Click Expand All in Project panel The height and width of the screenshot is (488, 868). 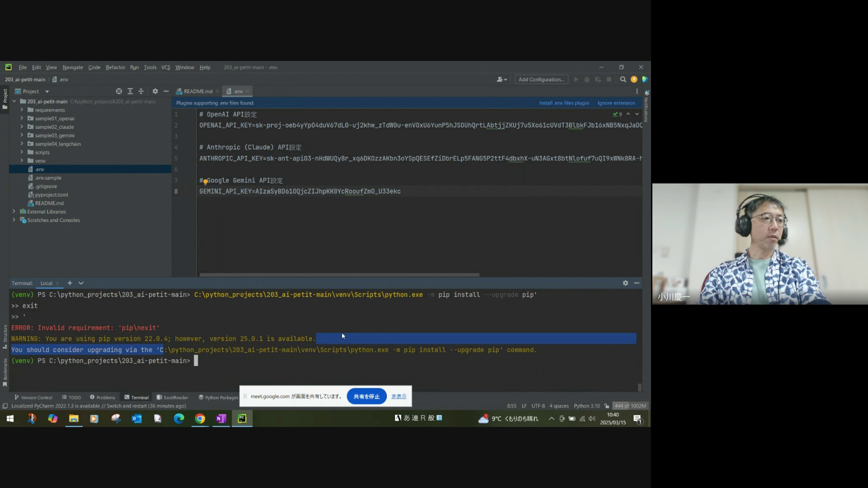click(130, 91)
